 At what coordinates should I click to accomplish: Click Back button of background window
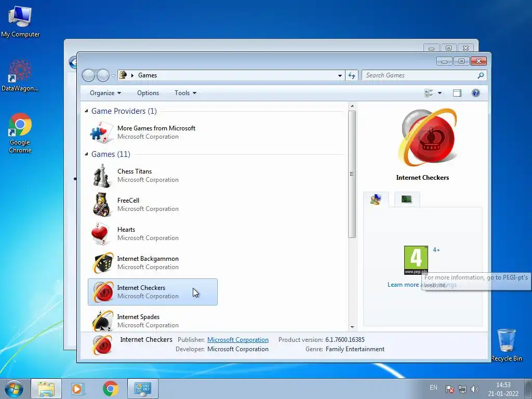click(x=73, y=62)
